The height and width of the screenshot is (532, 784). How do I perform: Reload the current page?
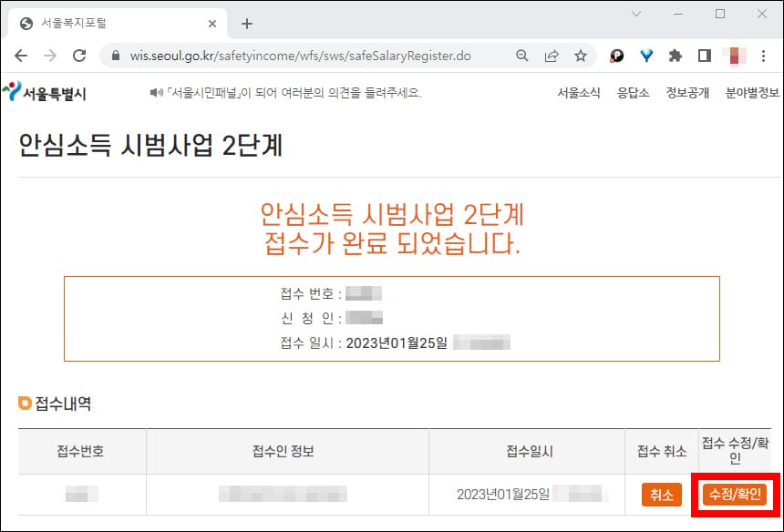[x=79, y=56]
